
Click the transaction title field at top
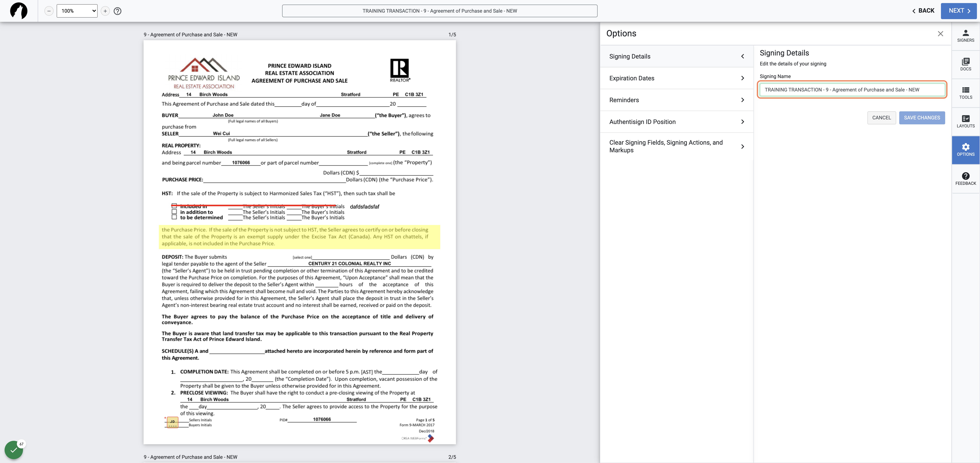tap(439, 11)
